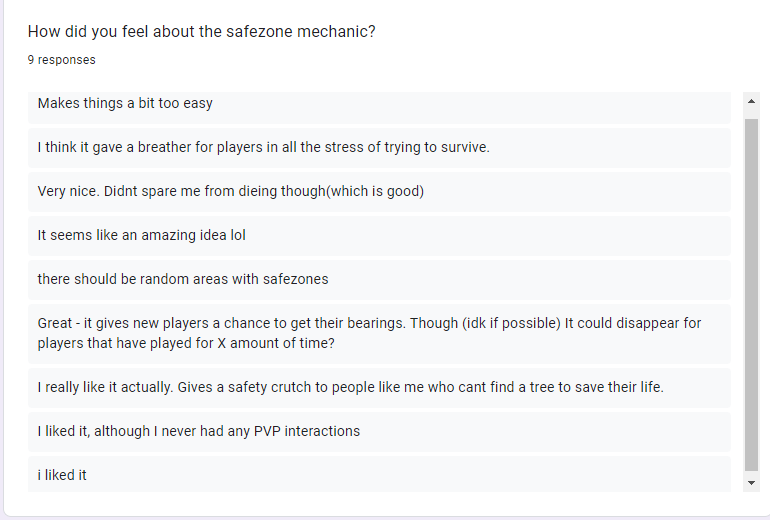Click the scrollbar up arrow
The image size is (770, 520).
(x=751, y=101)
